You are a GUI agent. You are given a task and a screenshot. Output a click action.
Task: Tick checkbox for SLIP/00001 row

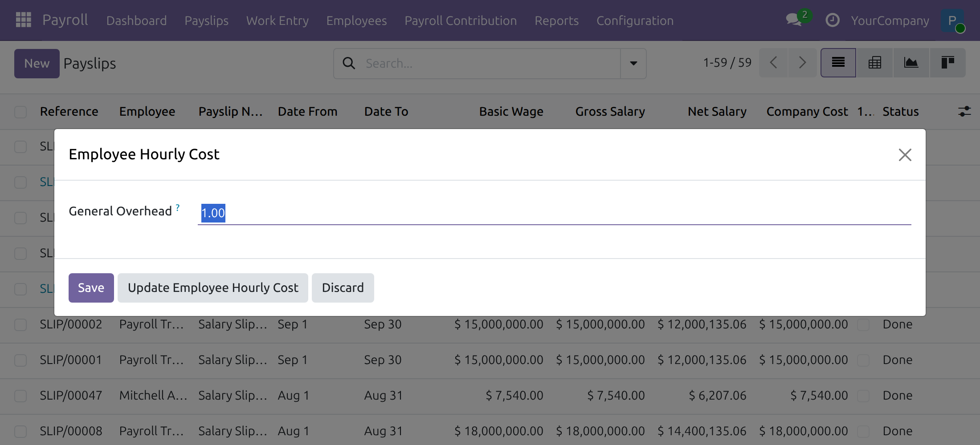point(20,360)
